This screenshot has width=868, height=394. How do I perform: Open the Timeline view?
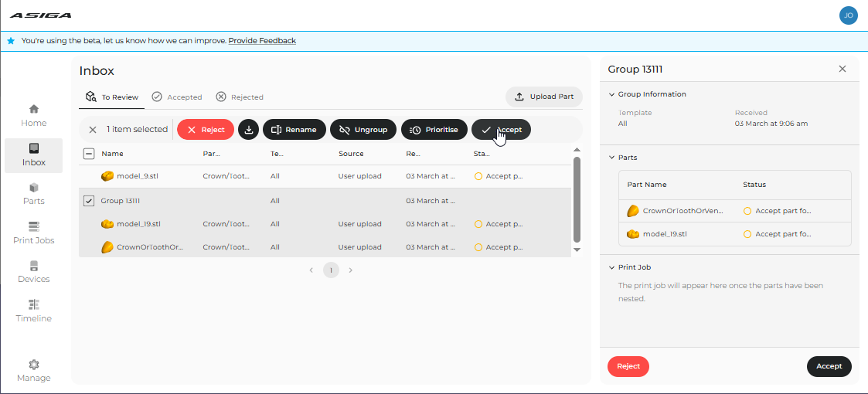point(34,311)
